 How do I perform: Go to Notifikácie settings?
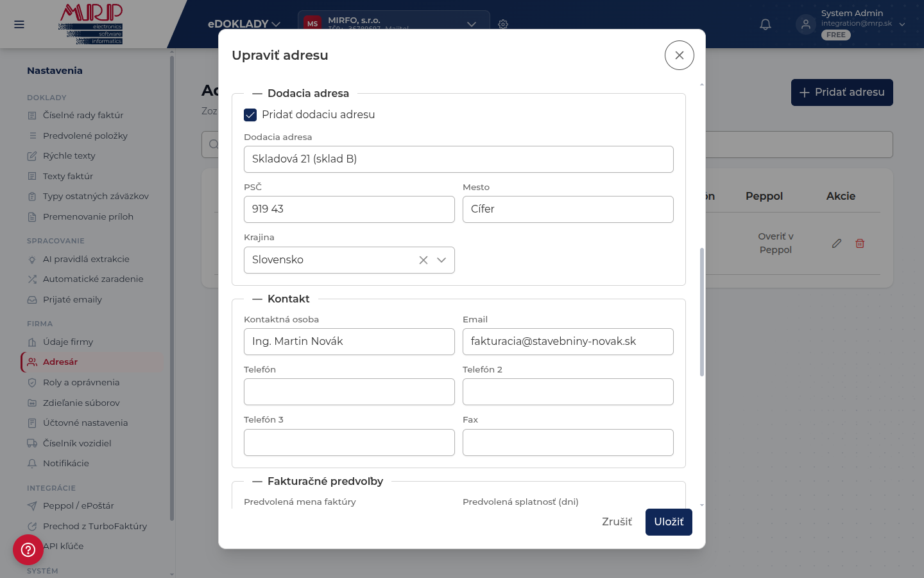point(65,464)
